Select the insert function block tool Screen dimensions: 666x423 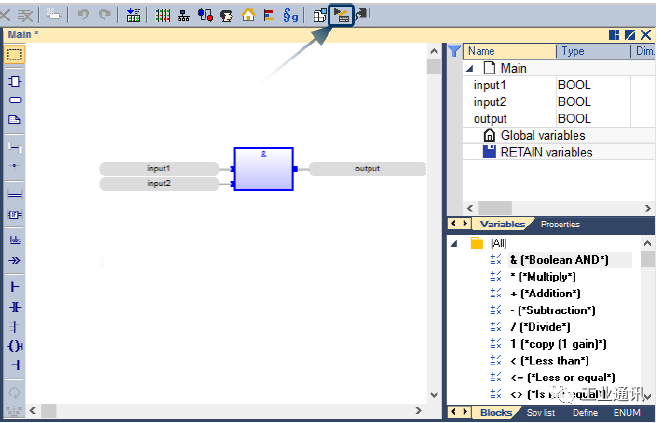(14, 81)
